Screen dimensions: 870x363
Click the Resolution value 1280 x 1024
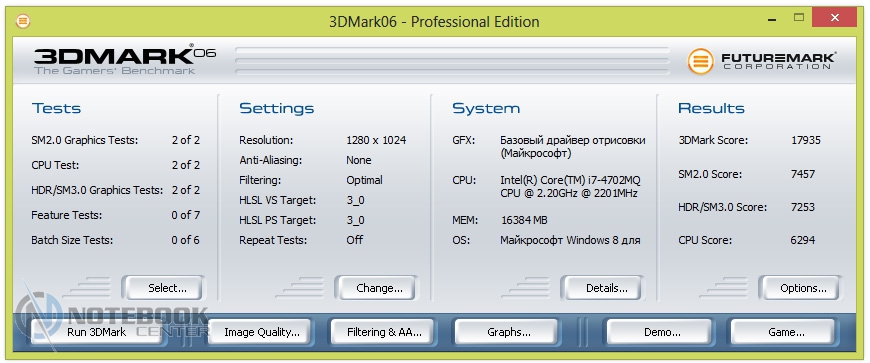(x=376, y=140)
